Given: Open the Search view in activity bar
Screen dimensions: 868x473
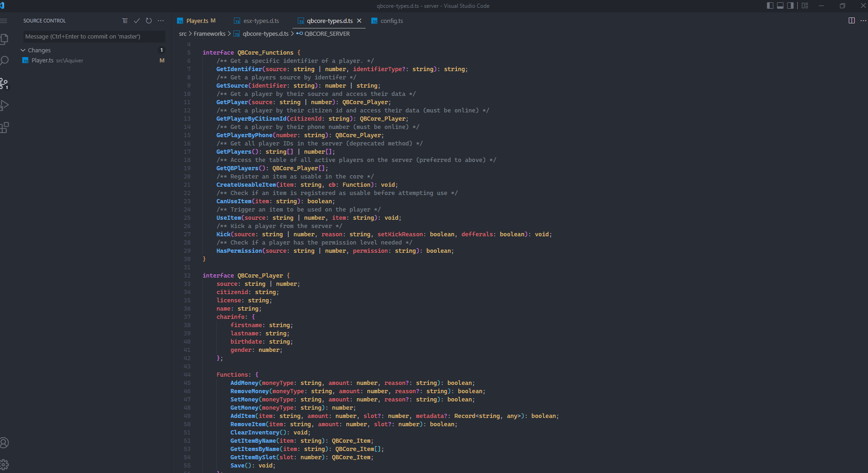Looking at the screenshot, I should click(x=4, y=61).
